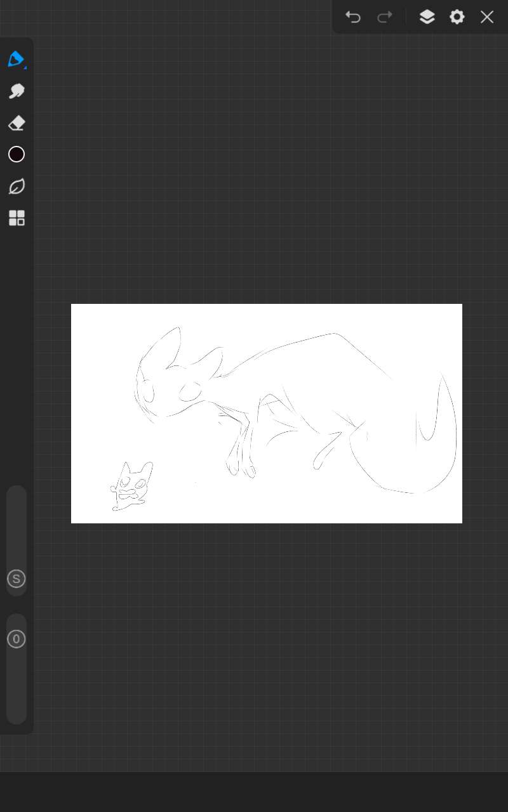Screen dimensions: 508x812
Task: Close the canvas with the X
Action: point(487,17)
